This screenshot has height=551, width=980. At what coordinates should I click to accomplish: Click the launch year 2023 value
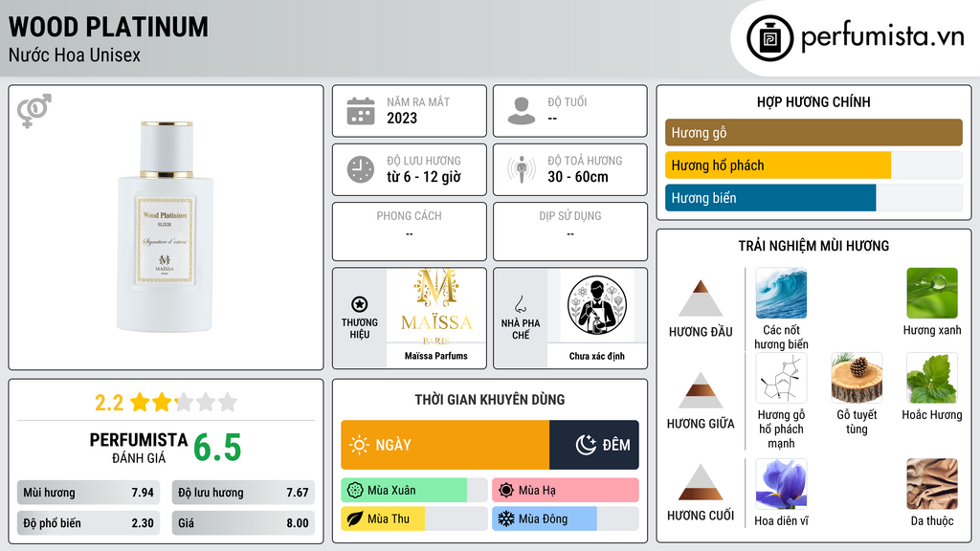pyautogui.click(x=402, y=118)
